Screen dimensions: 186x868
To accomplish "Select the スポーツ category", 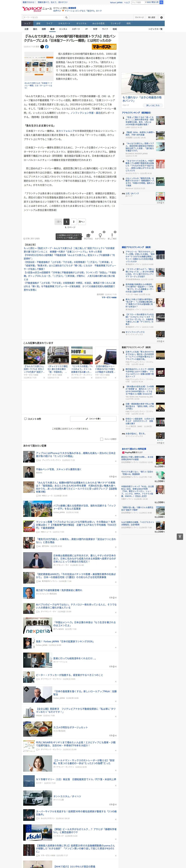I will click(x=76, y=29).
